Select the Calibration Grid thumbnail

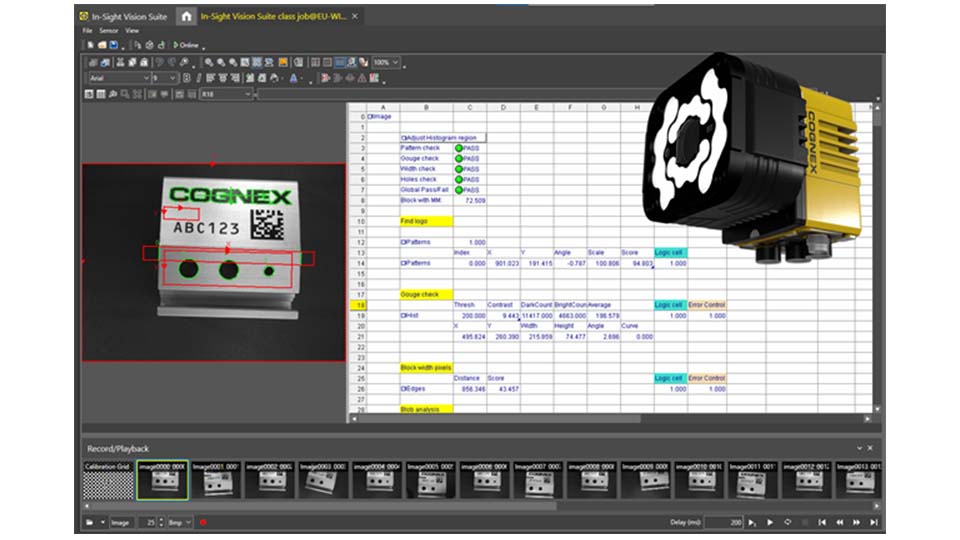[x=108, y=481]
